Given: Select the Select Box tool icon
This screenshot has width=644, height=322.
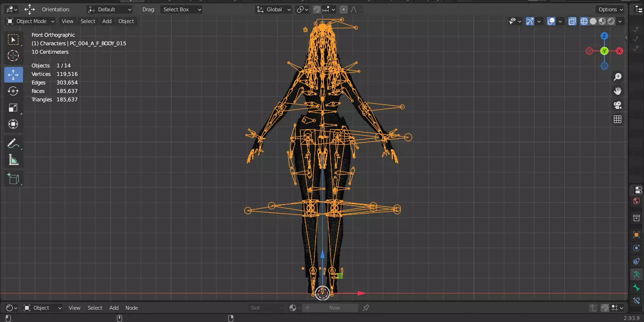Looking at the screenshot, I should [13, 40].
